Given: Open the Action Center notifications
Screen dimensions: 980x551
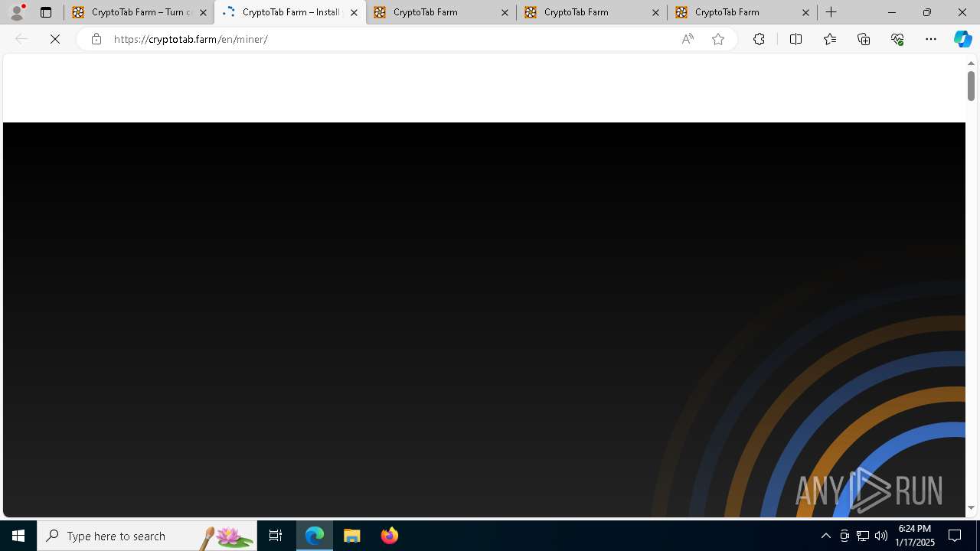Looking at the screenshot, I should point(955,536).
